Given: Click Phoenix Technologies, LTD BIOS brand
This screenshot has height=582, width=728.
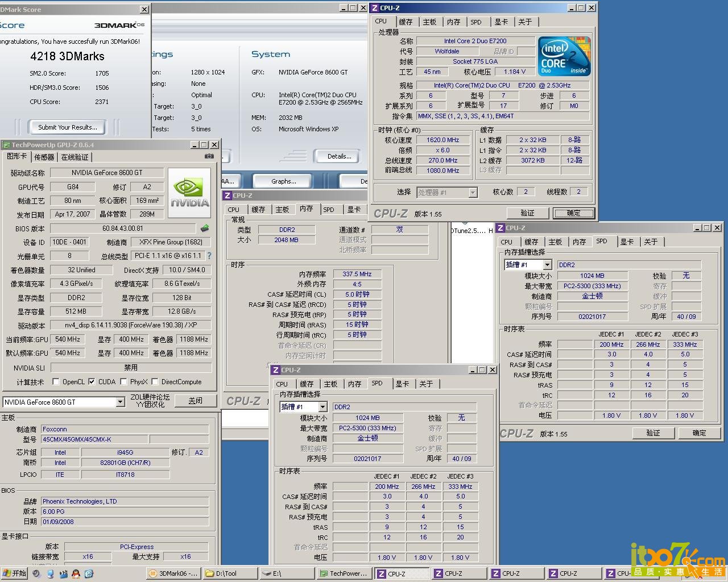Looking at the screenshot, I should click(125, 501).
